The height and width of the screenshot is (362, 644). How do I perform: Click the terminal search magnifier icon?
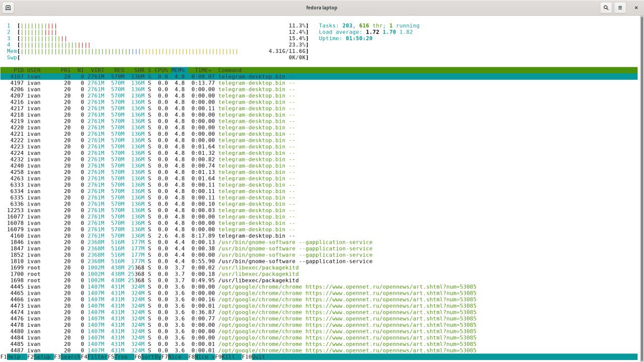tap(606, 8)
